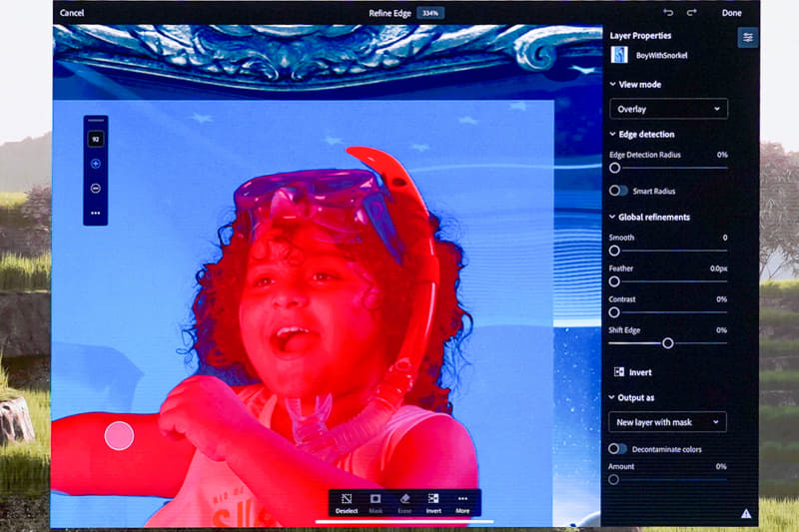The height and width of the screenshot is (532, 799).
Task: Open the Overlay view mode dropdown
Action: [668, 109]
